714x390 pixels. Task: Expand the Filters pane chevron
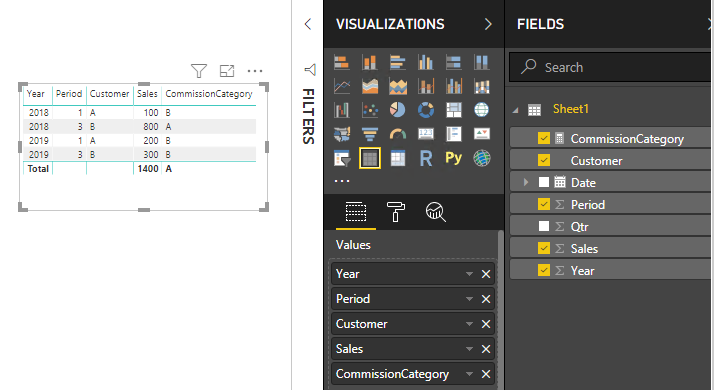click(308, 24)
